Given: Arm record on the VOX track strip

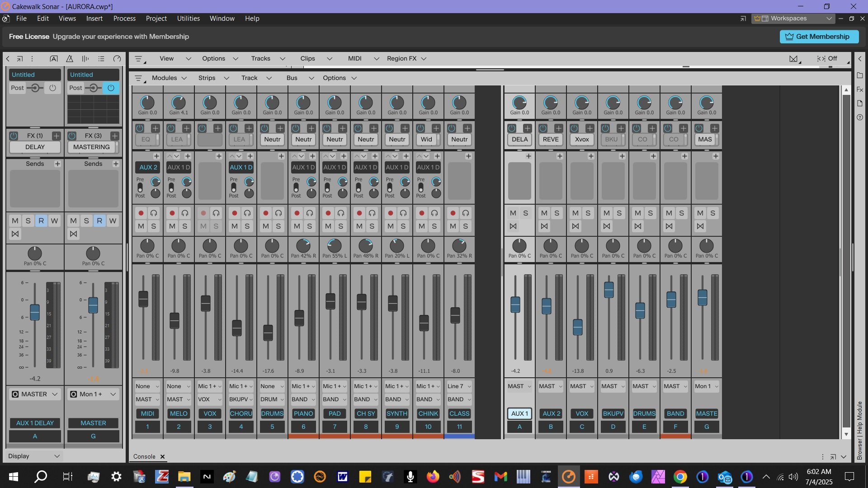Looking at the screenshot, I should (203, 213).
